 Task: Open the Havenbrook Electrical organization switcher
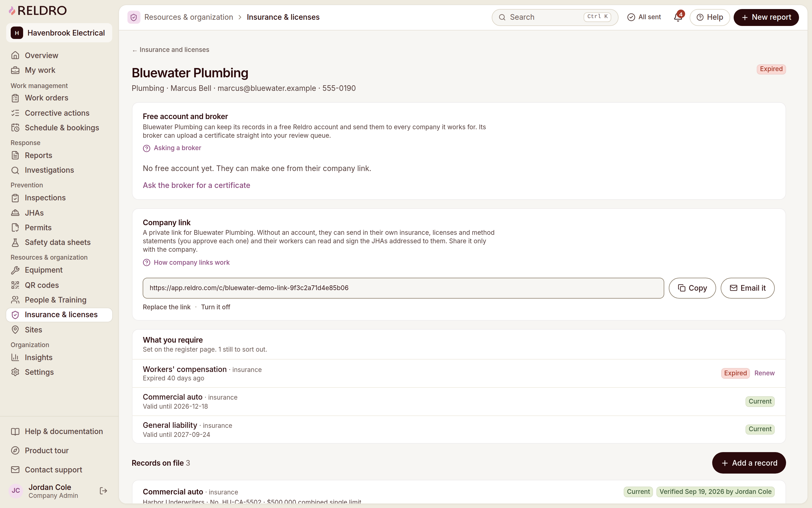59,33
